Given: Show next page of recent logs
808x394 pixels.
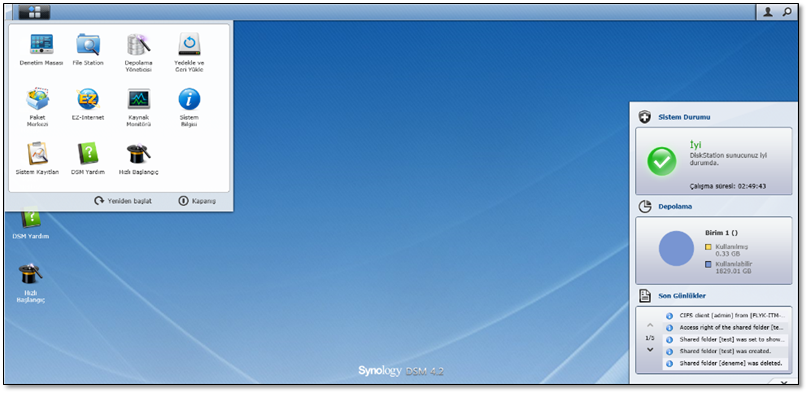Looking at the screenshot, I should click(650, 349).
